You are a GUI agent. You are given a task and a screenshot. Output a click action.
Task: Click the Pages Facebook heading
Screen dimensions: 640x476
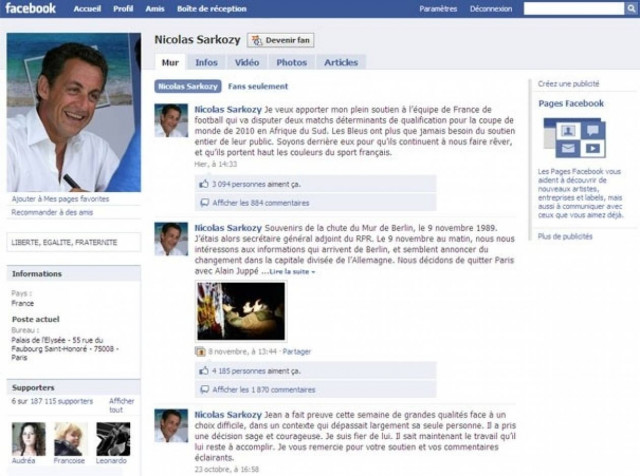click(x=571, y=103)
